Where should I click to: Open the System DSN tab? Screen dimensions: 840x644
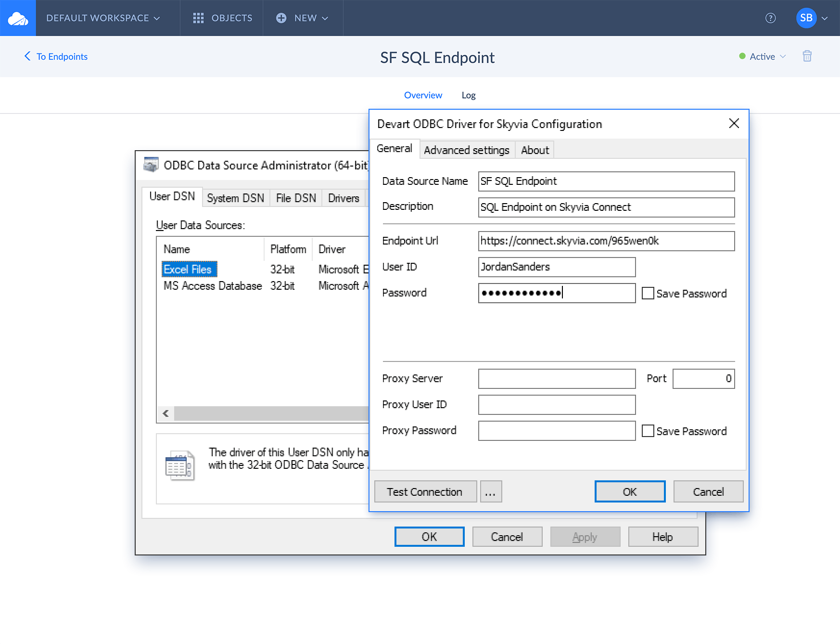[235, 198]
